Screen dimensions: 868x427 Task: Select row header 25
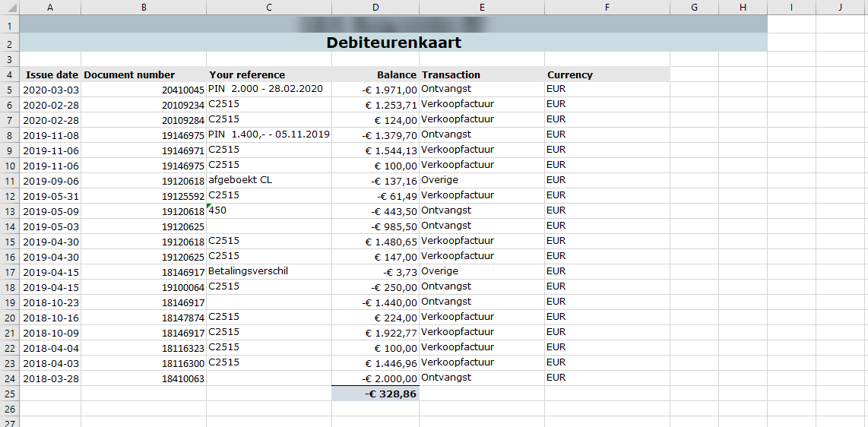click(10, 394)
